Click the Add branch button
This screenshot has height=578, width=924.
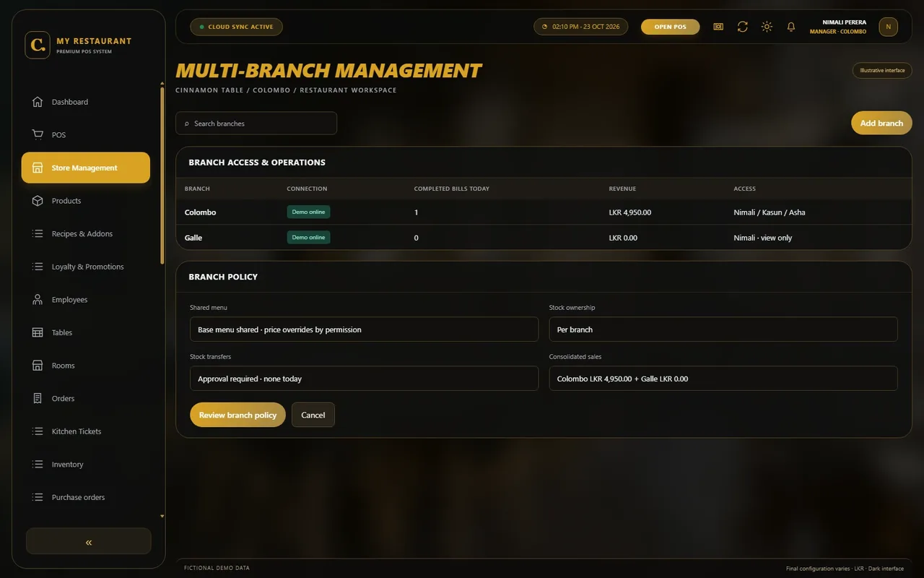tap(881, 123)
